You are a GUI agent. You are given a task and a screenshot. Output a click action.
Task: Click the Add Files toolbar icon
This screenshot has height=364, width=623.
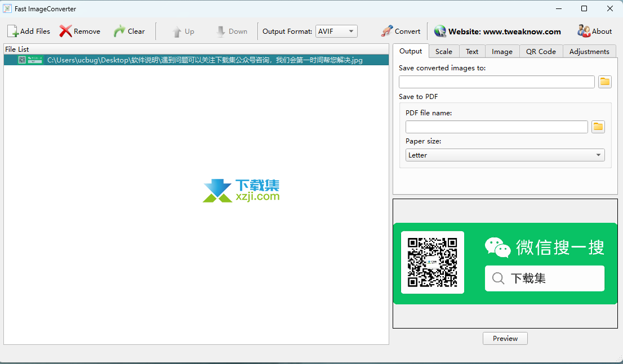[13, 31]
